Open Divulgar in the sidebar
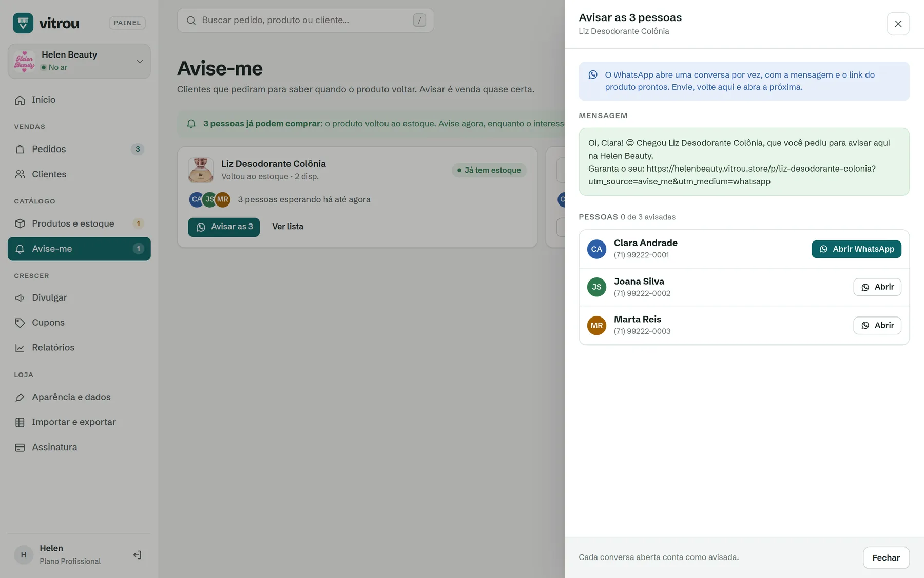924x578 pixels. click(x=79, y=297)
